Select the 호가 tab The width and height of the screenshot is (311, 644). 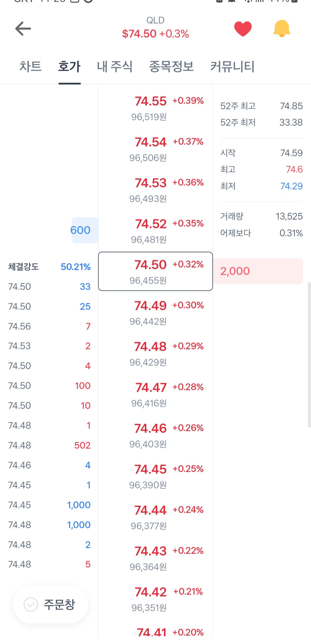pyautogui.click(x=69, y=67)
